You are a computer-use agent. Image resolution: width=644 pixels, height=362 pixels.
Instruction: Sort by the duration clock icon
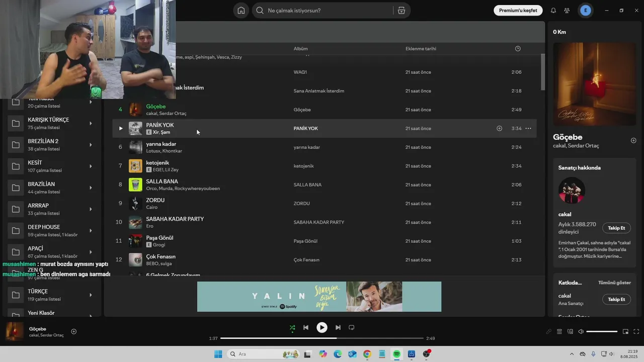(518, 49)
